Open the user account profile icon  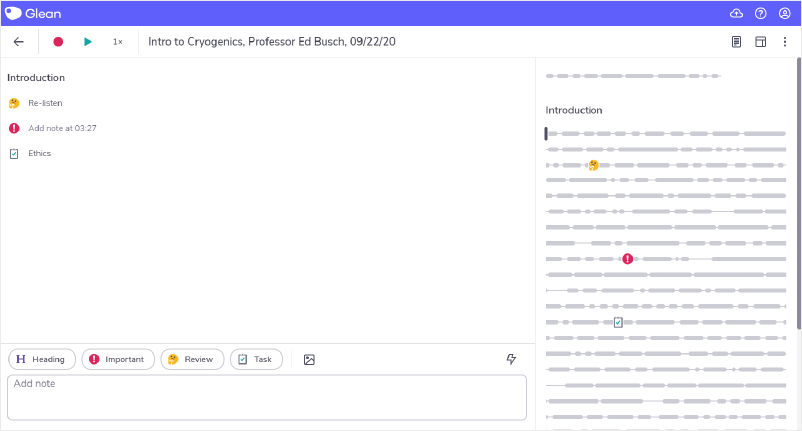click(785, 13)
